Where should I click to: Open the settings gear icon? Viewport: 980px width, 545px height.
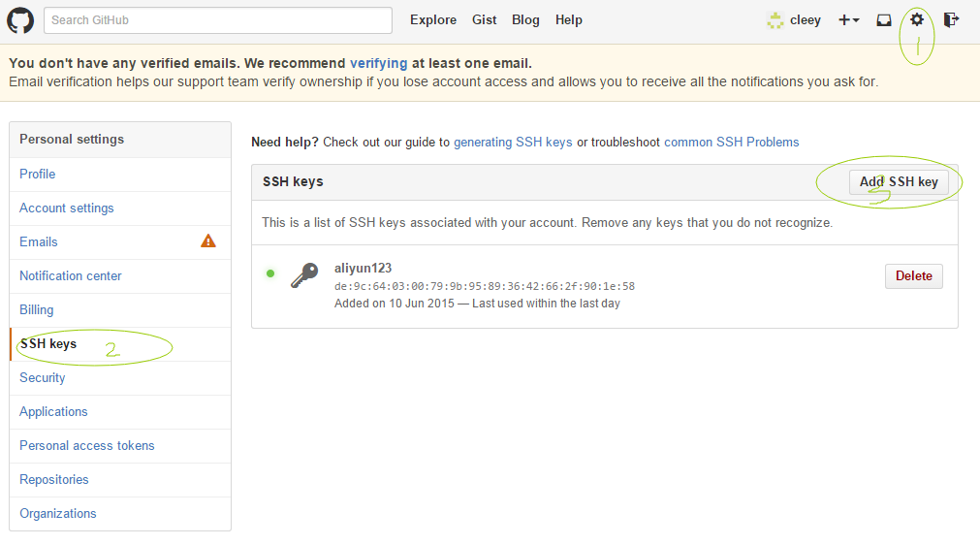point(916,19)
